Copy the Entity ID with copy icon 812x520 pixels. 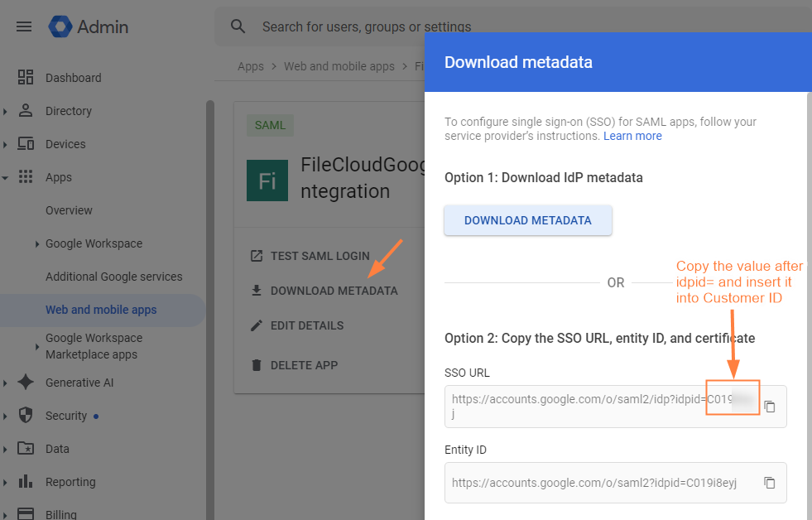click(x=770, y=483)
